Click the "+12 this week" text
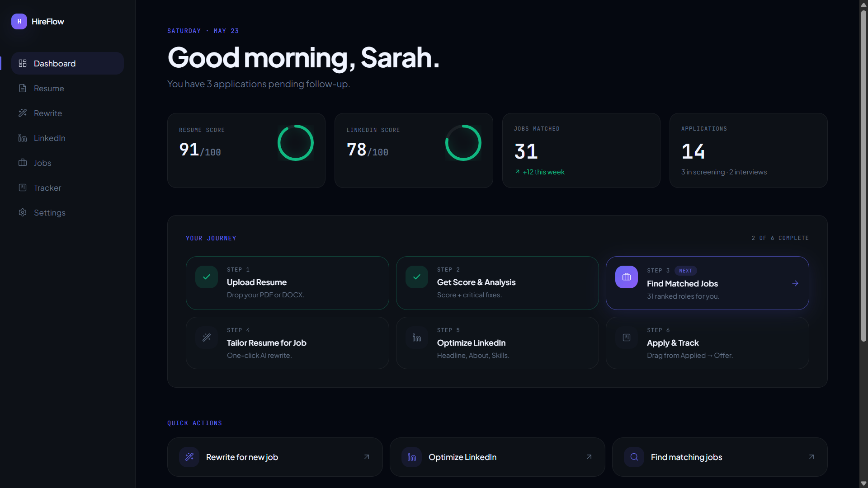The image size is (868, 488). point(544,172)
